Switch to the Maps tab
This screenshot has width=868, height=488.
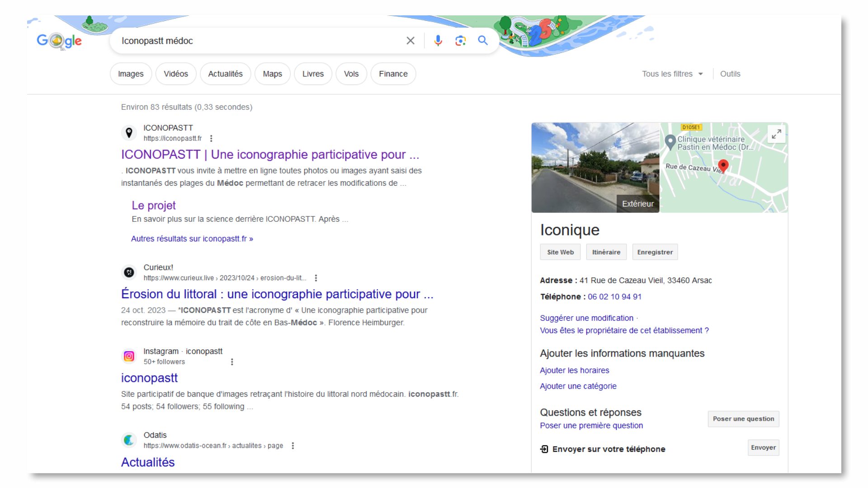pyautogui.click(x=273, y=74)
